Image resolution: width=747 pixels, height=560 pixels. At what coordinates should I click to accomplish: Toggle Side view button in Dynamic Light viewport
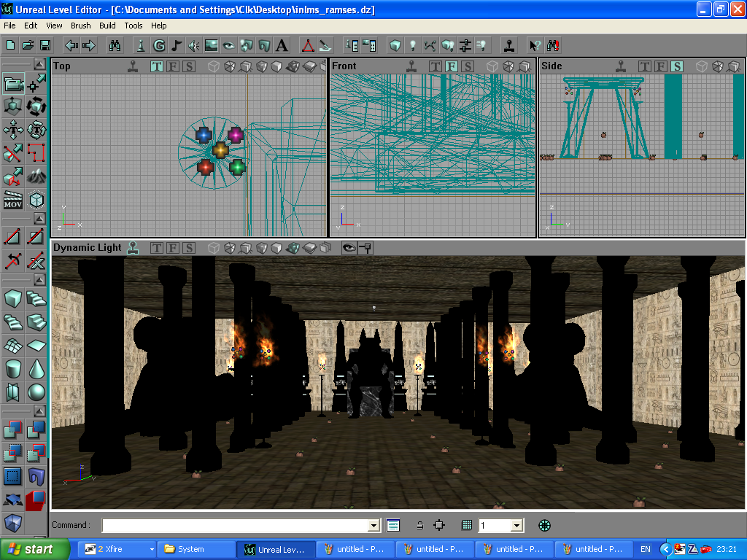point(189,248)
